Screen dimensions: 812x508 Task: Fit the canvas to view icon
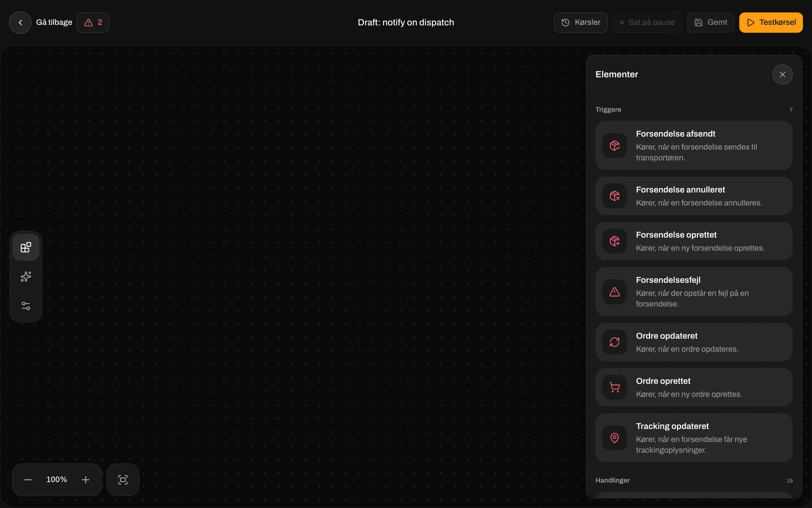(x=123, y=479)
